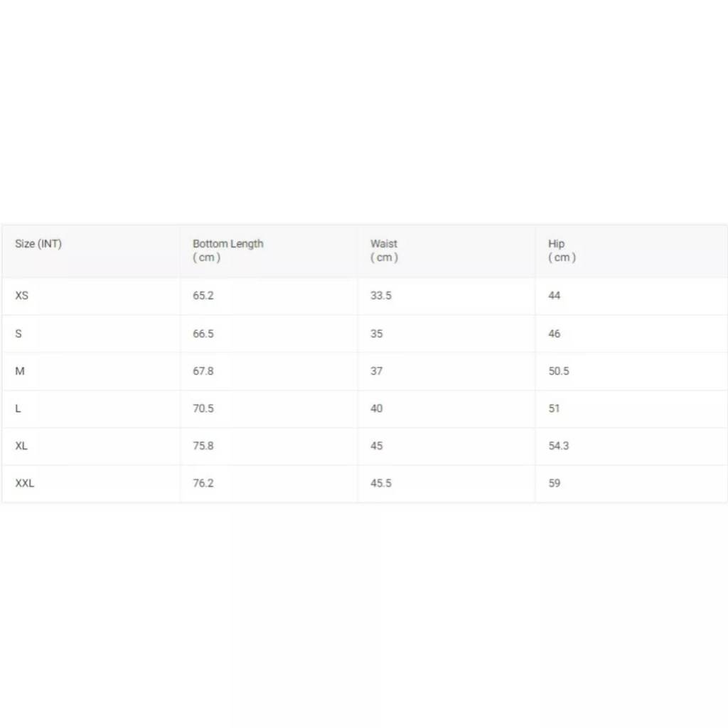The width and height of the screenshot is (728, 728).
Task: Select the M size row label
Action: point(20,371)
